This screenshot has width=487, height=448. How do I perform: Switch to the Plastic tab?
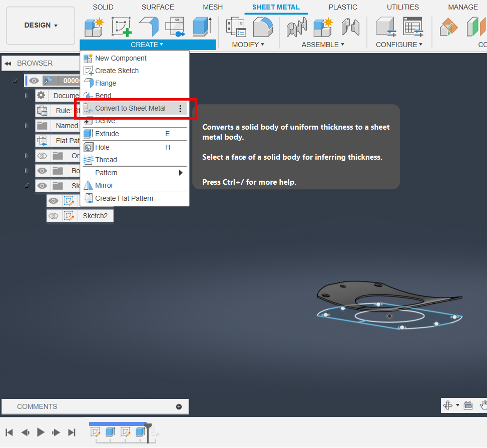click(343, 7)
